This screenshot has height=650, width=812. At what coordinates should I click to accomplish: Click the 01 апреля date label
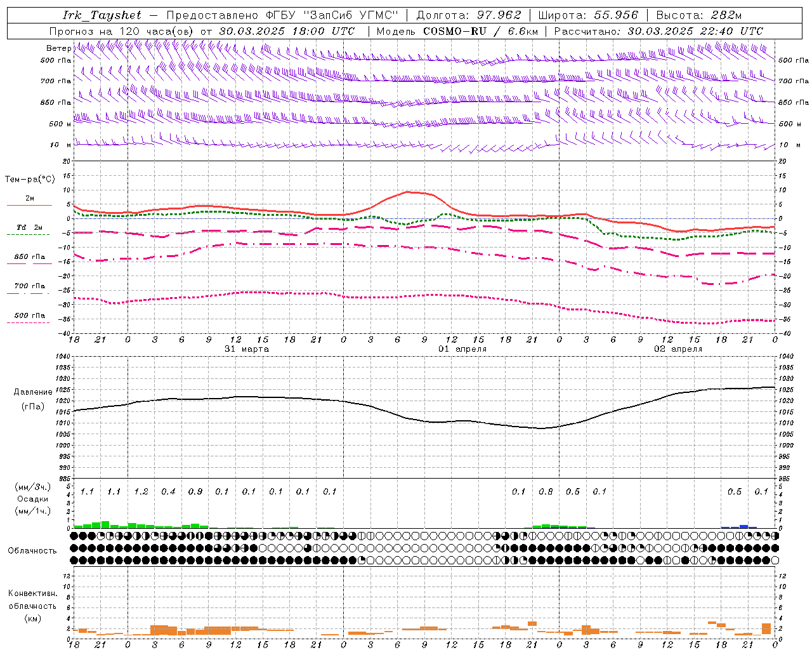[x=462, y=349]
